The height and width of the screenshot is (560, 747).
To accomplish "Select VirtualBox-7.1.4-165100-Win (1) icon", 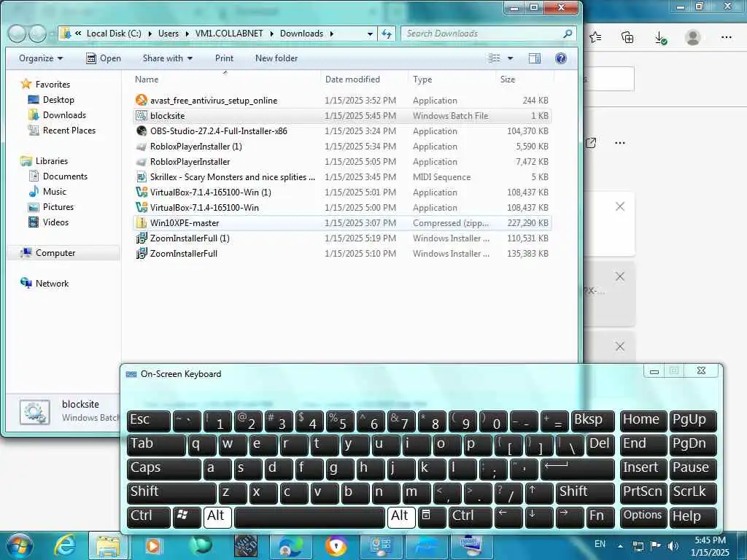I will click(x=141, y=192).
